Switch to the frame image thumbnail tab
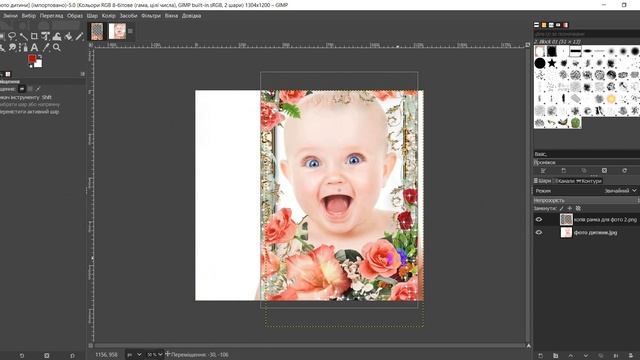The width and height of the screenshot is (640, 360). pos(97,31)
